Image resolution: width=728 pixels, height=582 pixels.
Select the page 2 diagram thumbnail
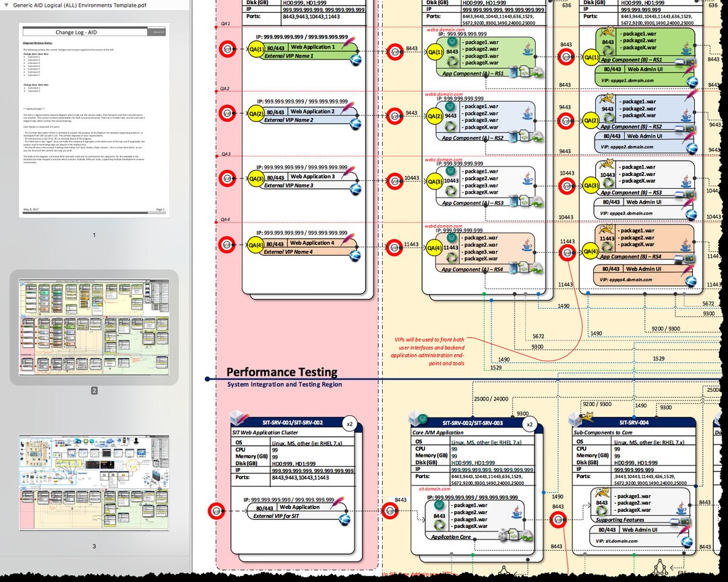tap(94, 327)
